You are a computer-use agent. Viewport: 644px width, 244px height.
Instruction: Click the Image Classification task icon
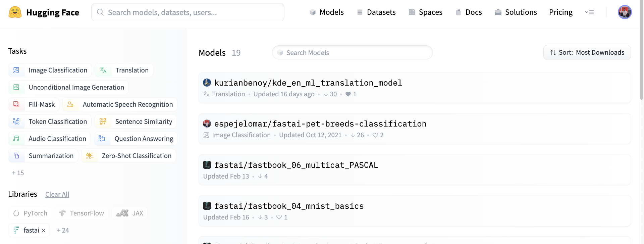[16, 70]
